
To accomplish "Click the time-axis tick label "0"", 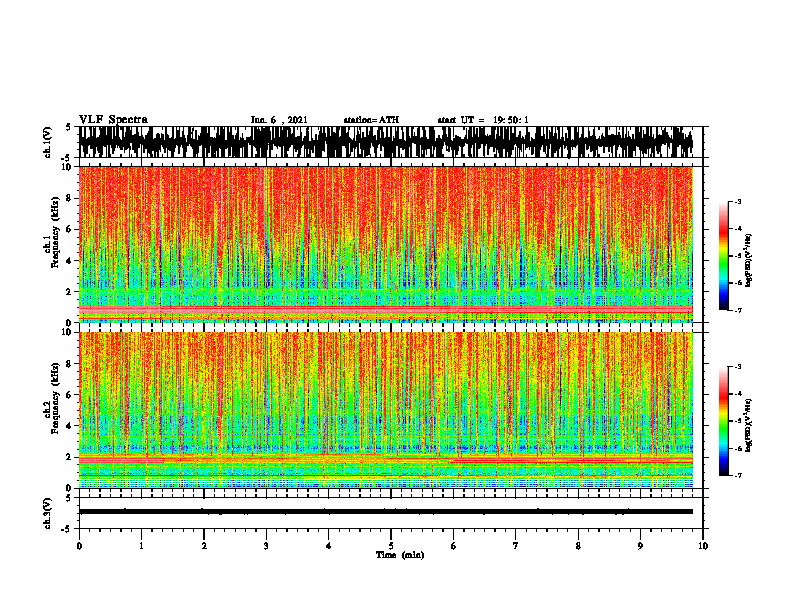I will tap(79, 546).
